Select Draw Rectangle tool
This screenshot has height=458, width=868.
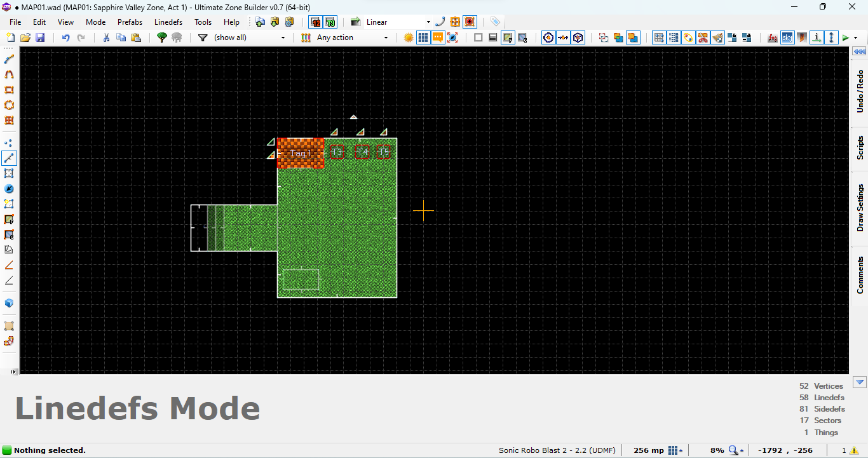9,90
